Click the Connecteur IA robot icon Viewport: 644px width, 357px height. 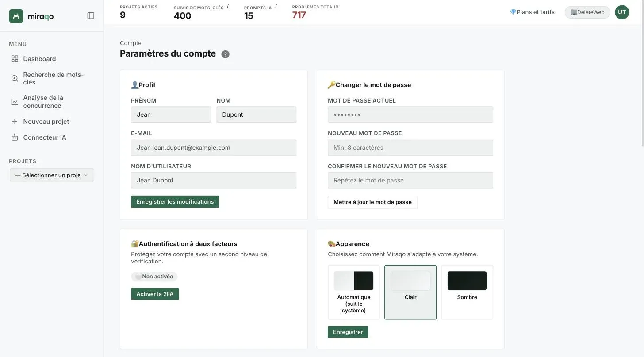(15, 137)
